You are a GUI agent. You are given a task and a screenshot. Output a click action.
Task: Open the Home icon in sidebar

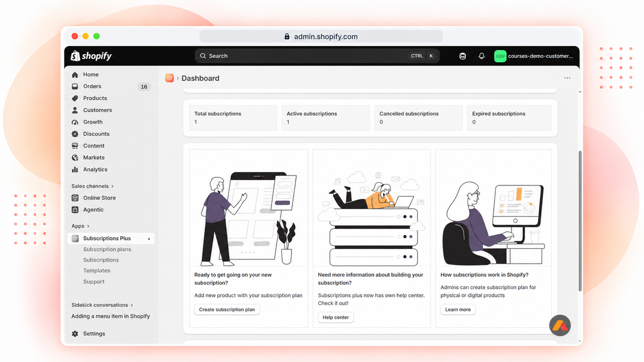(75, 75)
